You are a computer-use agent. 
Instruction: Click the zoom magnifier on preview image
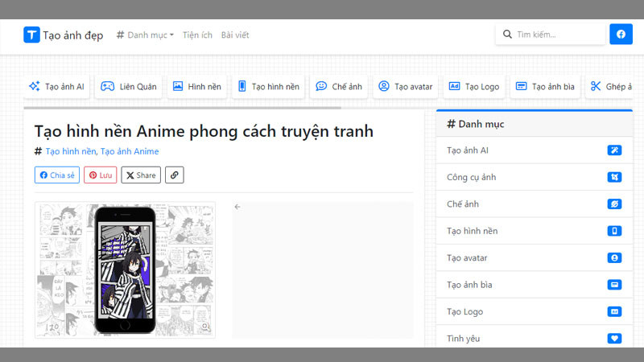[x=205, y=327]
